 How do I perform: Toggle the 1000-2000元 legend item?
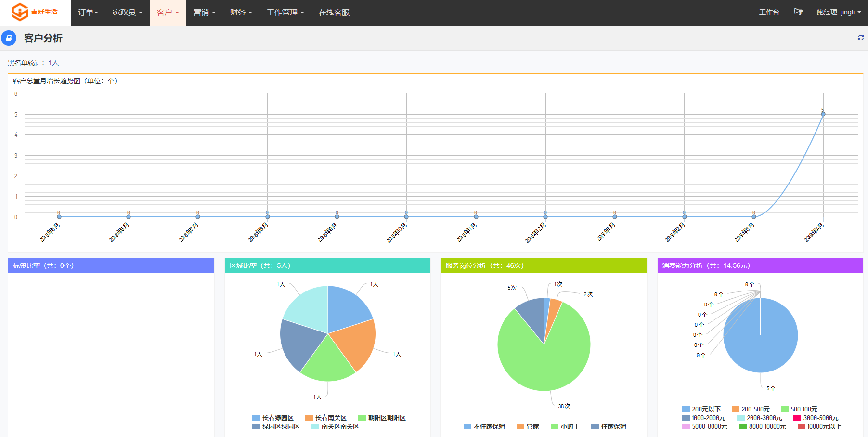click(704, 418)
